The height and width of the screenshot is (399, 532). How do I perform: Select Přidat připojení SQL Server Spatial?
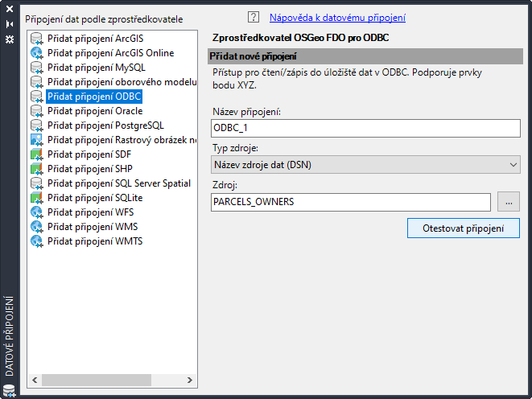(118, 183)
